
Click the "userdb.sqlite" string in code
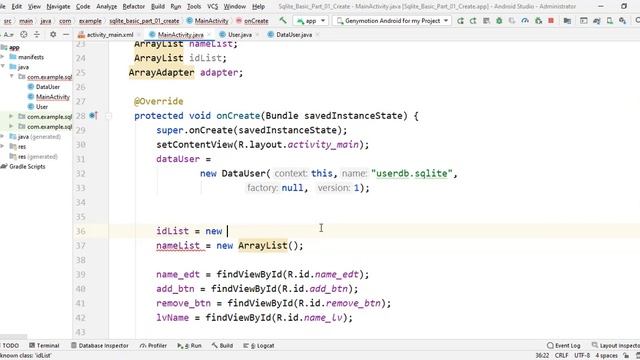coord(412,173)
